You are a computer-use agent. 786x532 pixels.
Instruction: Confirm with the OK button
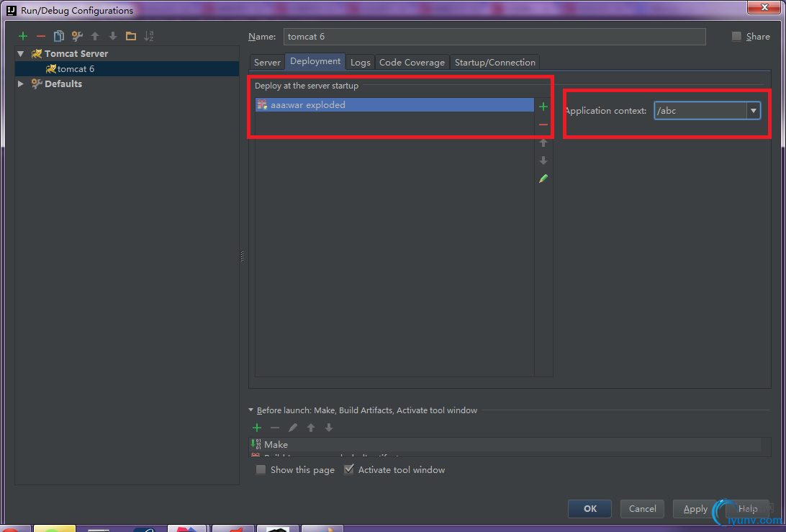pyautogui.click(x=590, y=508)
